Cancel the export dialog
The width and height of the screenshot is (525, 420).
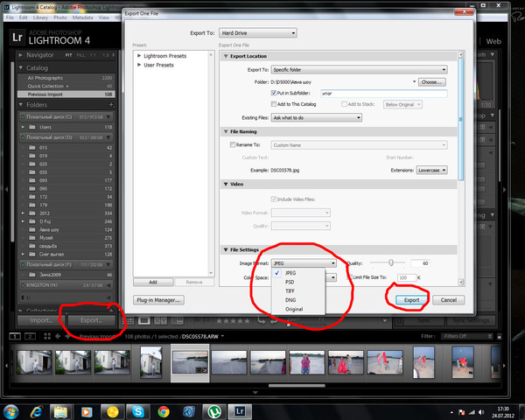tap(448, 300)
